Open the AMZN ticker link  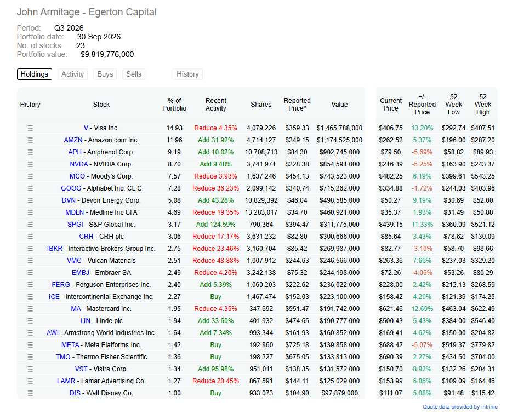[73, 140]
